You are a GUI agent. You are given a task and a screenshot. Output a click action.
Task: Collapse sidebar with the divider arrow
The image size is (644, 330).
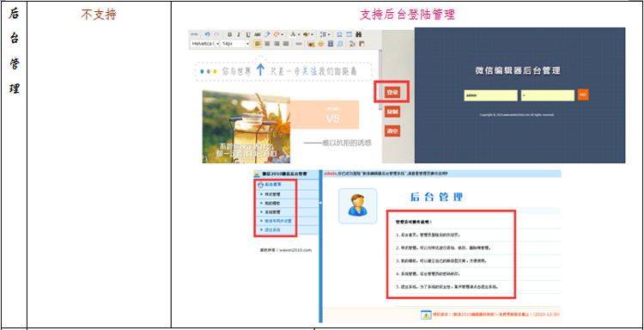coord(321,203)
